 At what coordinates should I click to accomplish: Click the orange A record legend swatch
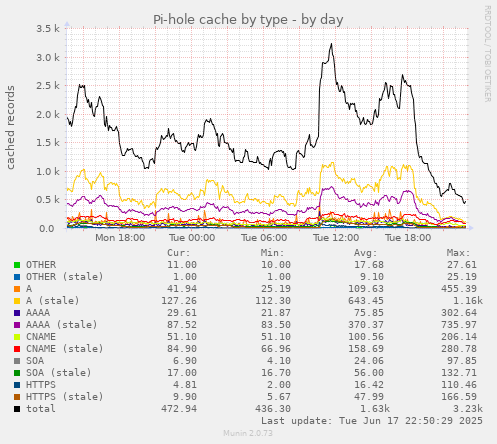coord(17,289)
